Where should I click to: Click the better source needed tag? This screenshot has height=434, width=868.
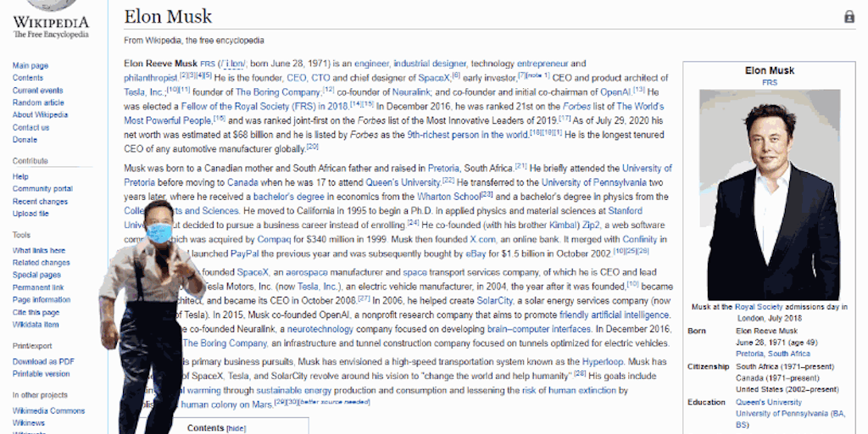333,402
